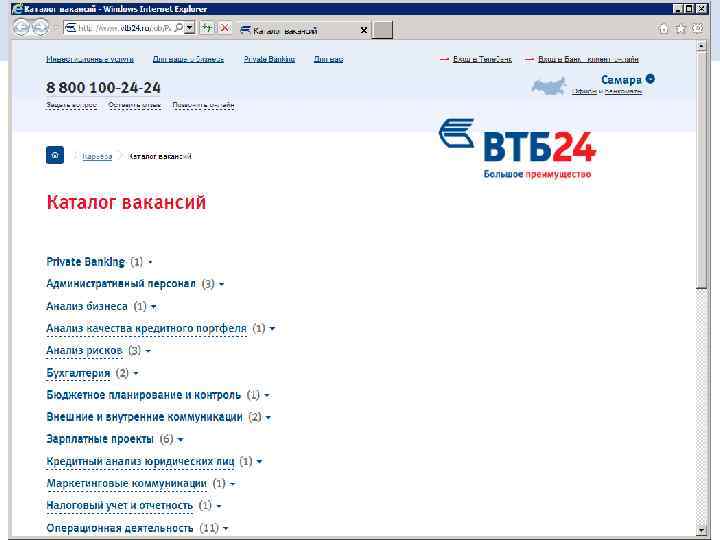Click Вход в Телебанк link
Screen dimensions: 720x540
click(x=482, y=59)
